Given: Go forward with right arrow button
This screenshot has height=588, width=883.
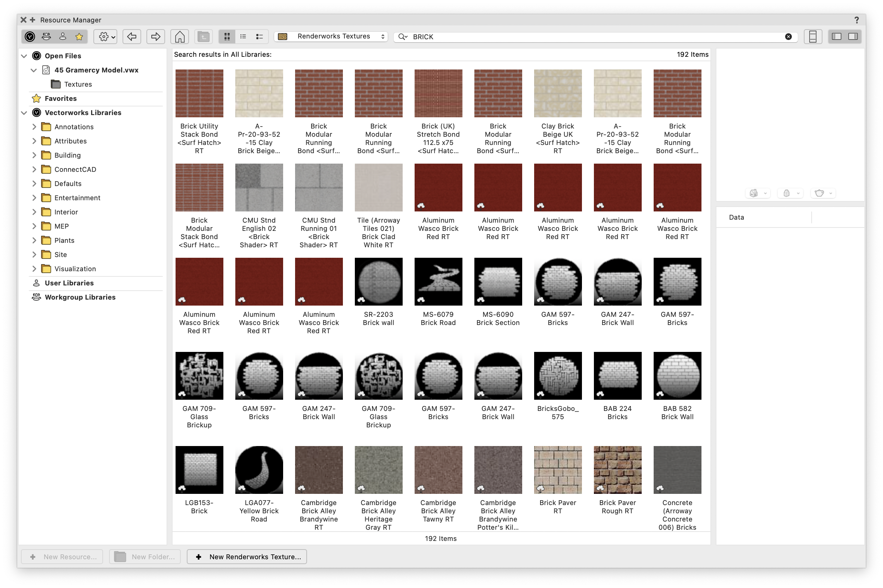Looking at the screenshot, I should (x=156, y=36).
